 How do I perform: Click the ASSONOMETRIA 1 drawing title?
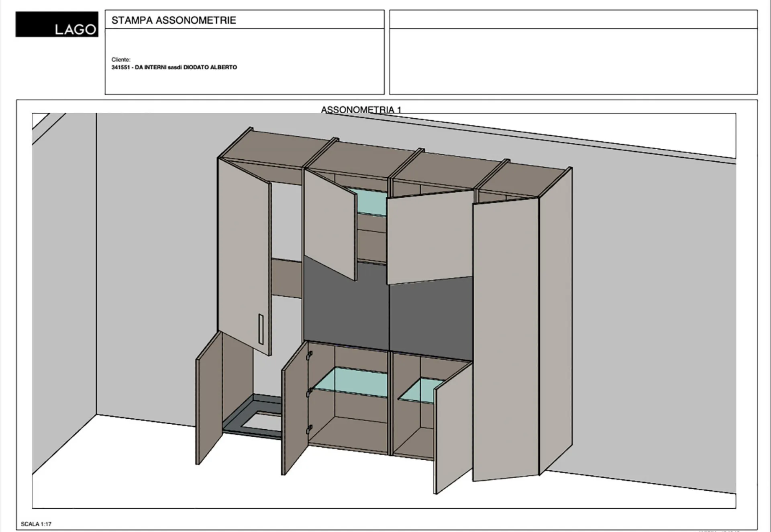pyautogui.click(x=361, y=110)
